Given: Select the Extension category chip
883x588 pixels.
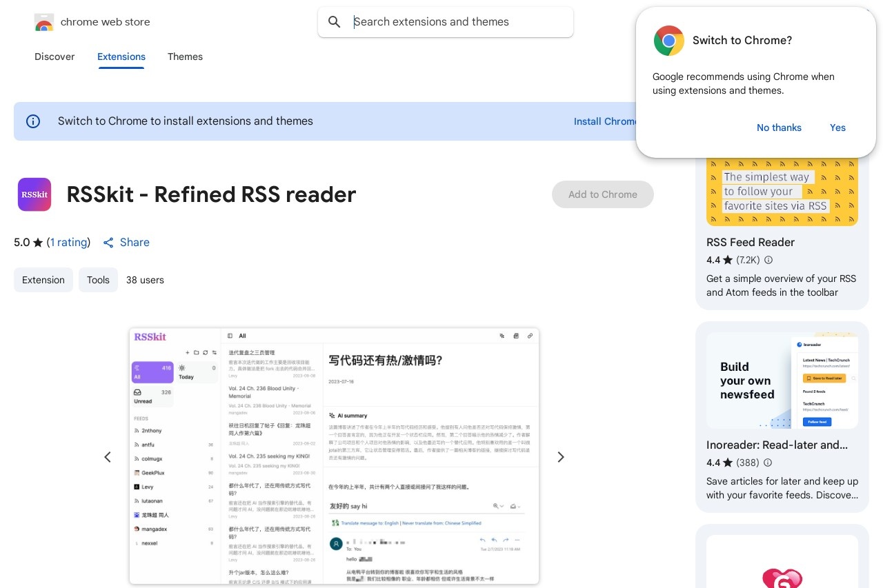Looking at the screenshot, I should tap(43, 280).
